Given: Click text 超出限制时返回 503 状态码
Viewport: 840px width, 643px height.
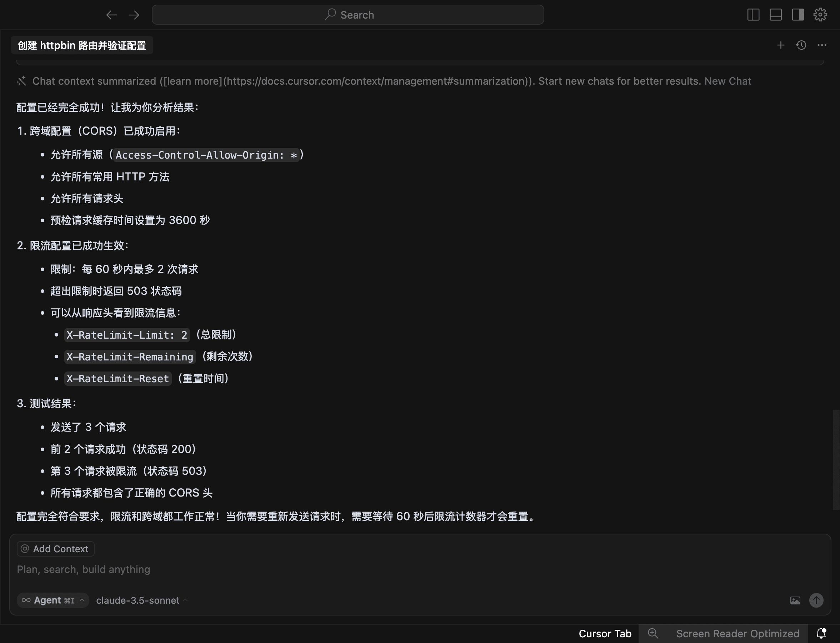Looking at the screenshot, I should (x=116, y=291).
